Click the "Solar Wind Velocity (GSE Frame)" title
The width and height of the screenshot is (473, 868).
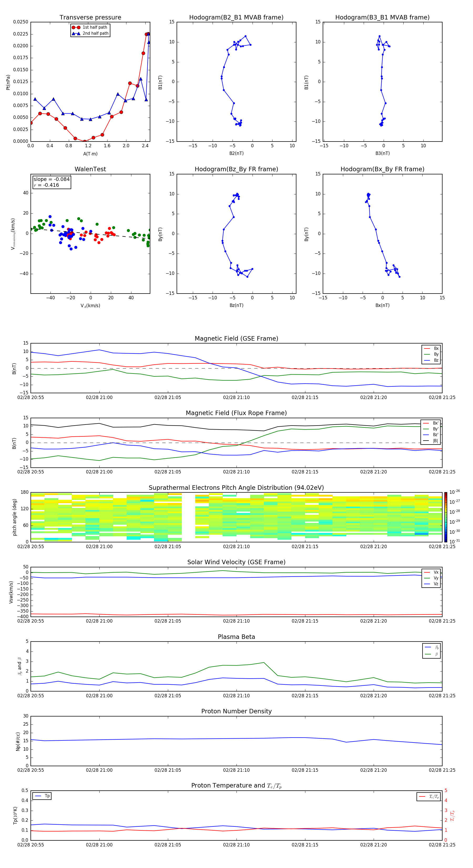point(236,562)
